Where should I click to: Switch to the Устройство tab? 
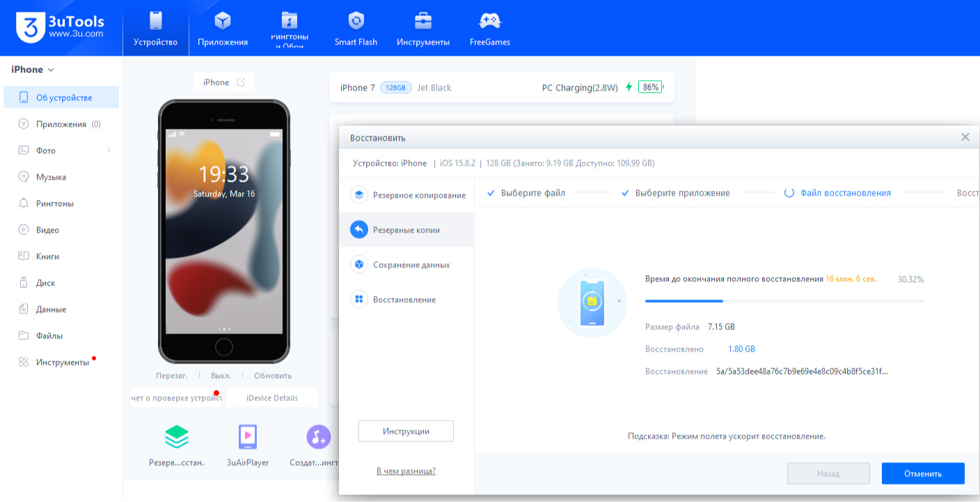pos(155,29)
